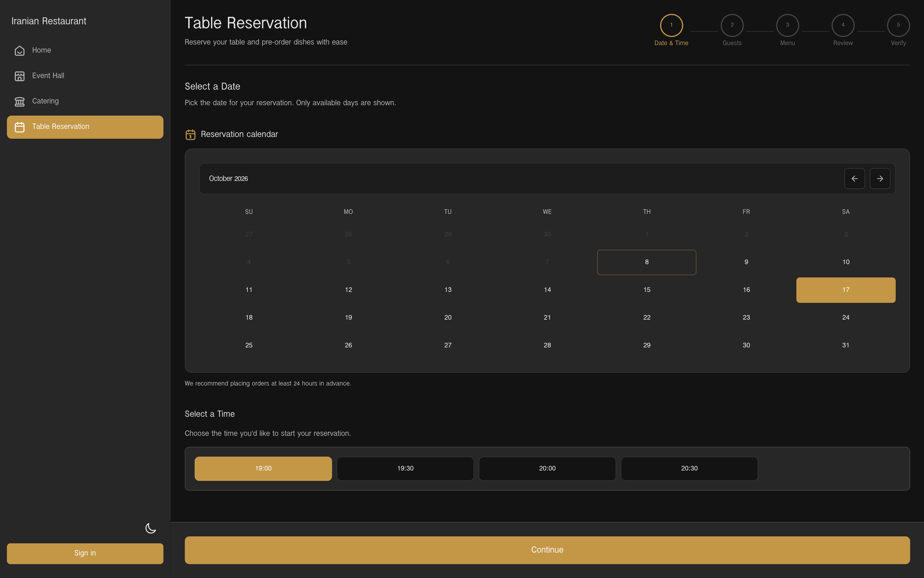Click the Home icon in sidebar

[x=19, y=51]
